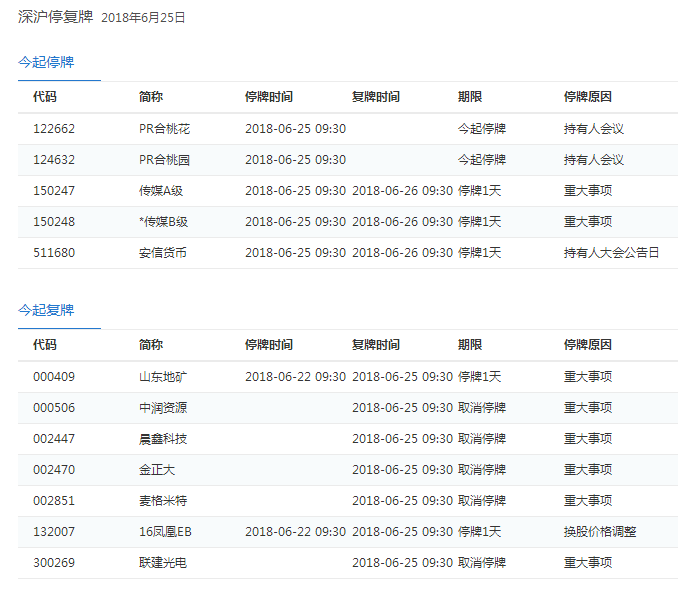Screen dimensions: 678x596
Task: Switch to the 今起停牌 tab
Action: tap(46, 62)
